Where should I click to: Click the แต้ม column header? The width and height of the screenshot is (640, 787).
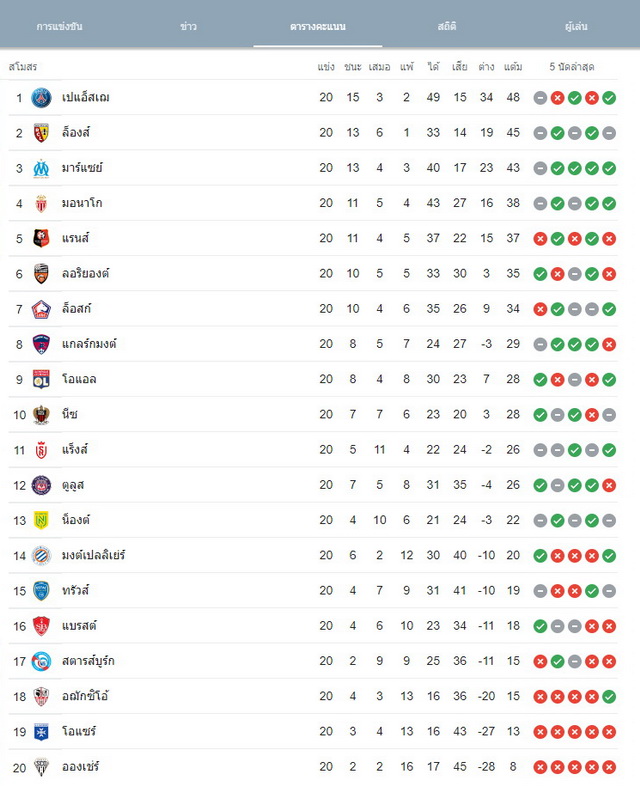513,66
